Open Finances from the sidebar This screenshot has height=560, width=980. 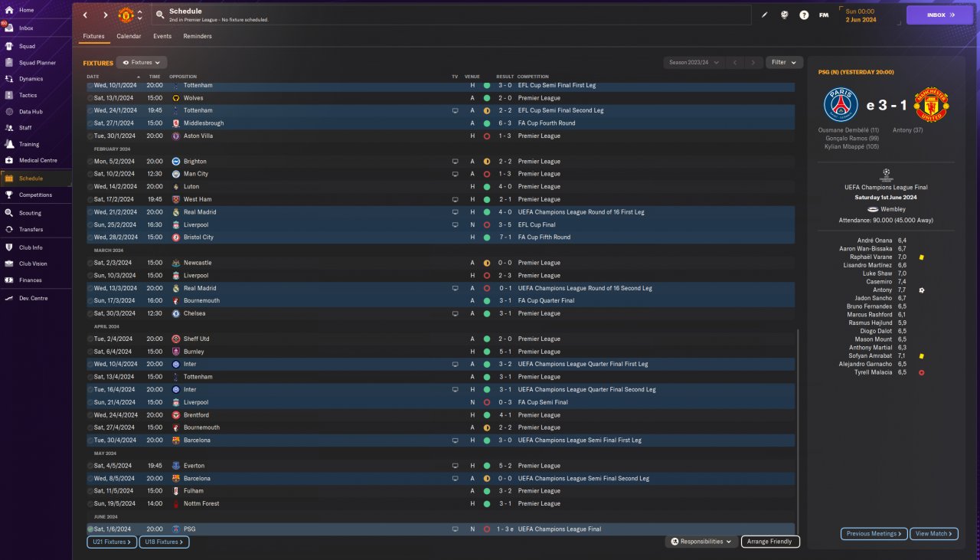coord(35,280)
